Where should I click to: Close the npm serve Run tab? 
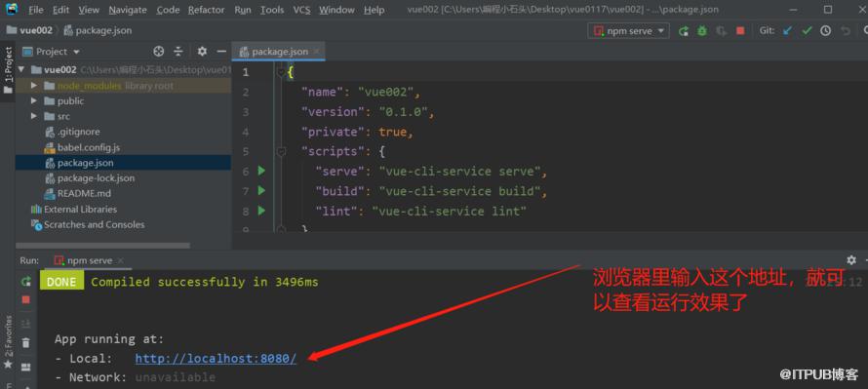pos(121,260)
